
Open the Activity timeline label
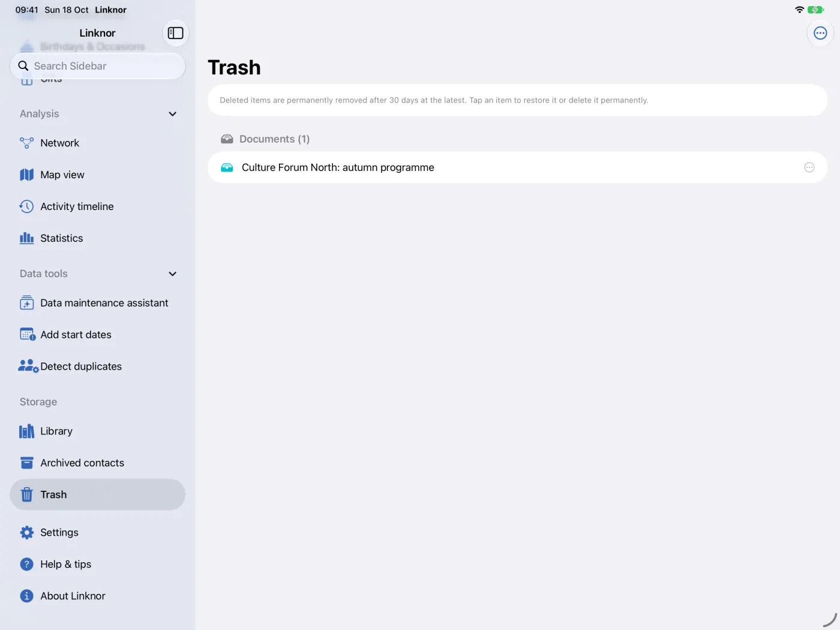click(x=77, y=206)
